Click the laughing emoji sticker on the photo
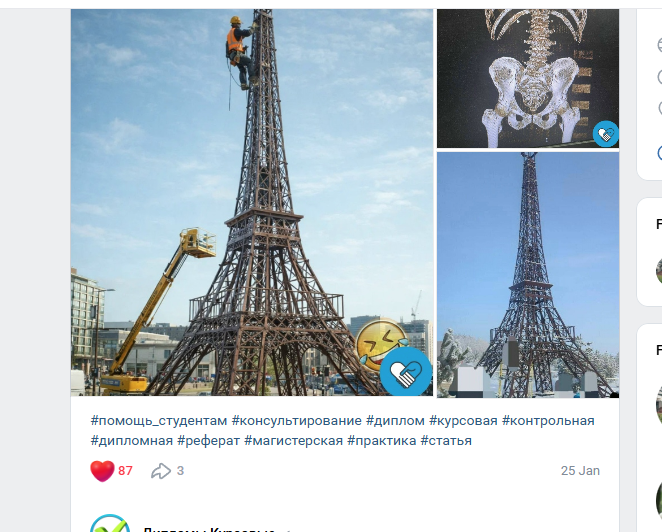Image resolution: width=662 pixels, height=532 pixels. coord(379,345)
